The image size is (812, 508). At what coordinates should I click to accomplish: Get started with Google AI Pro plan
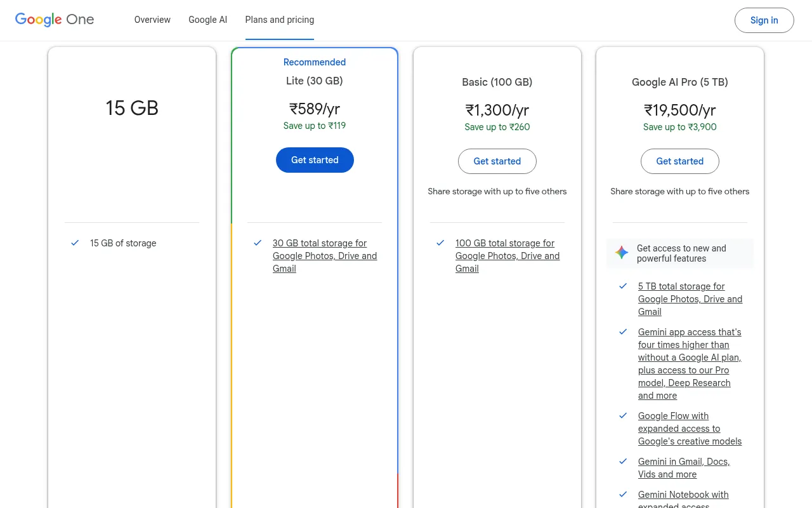coord(680,161)
